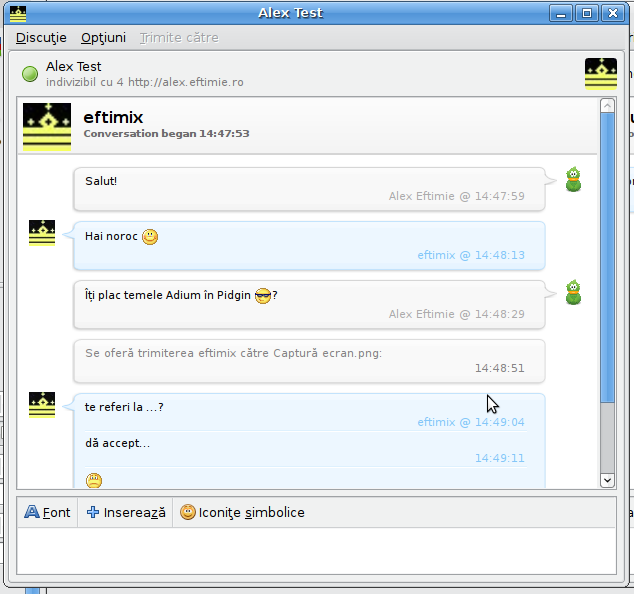634x594 pixels.
Task: Click the sunglasses emoticon in the Pidgin message
Action: 263,296
